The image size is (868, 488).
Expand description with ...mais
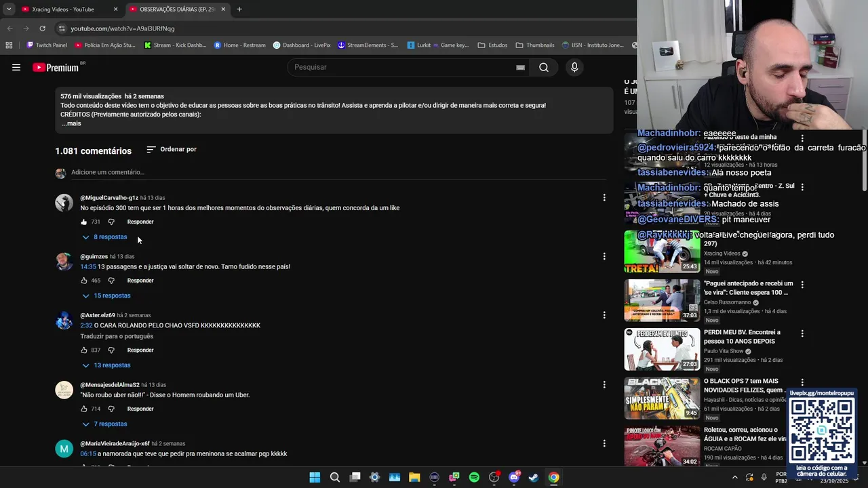[x=71, y=123]
